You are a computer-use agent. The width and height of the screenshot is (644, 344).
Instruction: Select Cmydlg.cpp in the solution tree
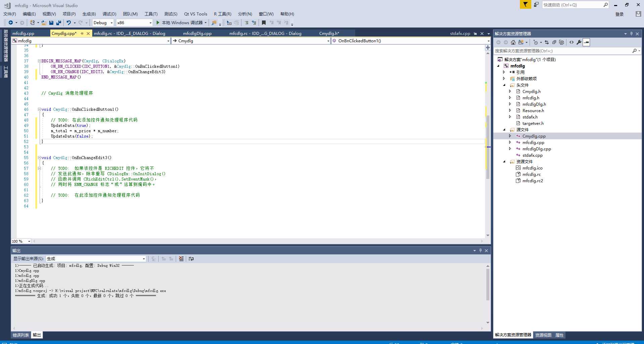click(534, 136)
